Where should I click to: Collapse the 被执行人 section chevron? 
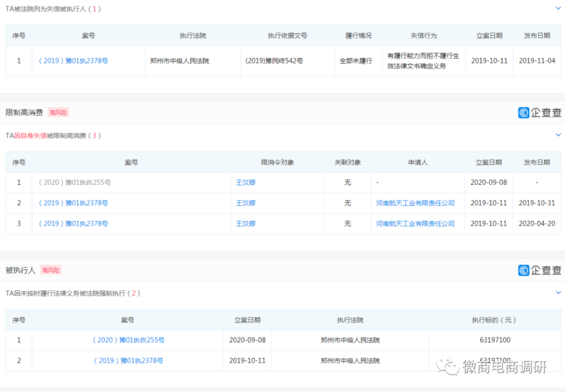tap(559, 293)
